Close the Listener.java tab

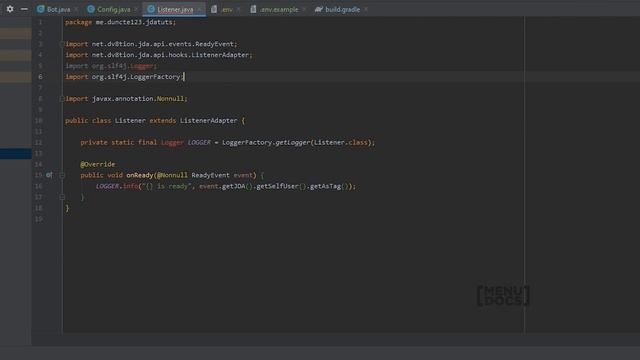pos(200,9)
